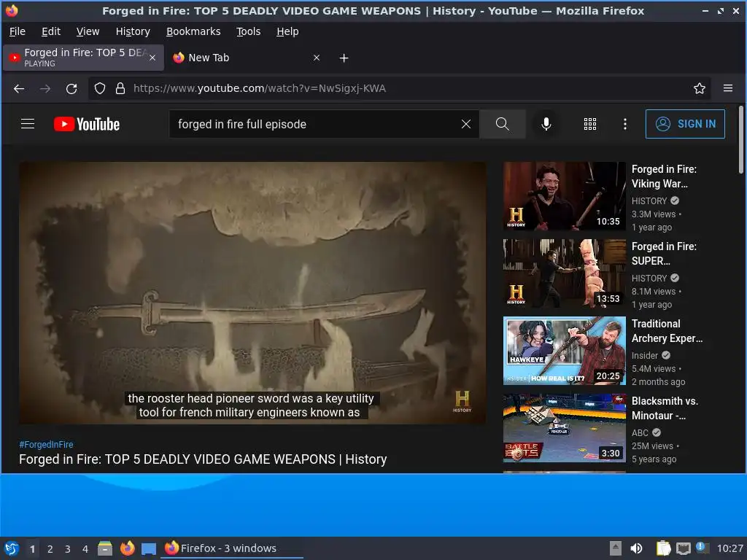Click 'Forged in Fire: SUPER...' title
This screenshot has width=747, height=560.
664,253
